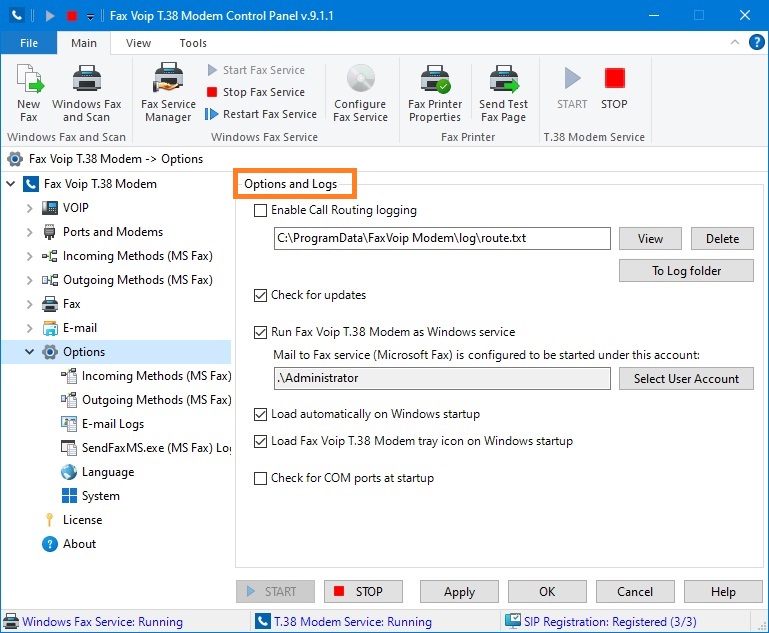The height and width of the screenshot is (633, 769).
Task: Click the Cancel button
Action: (635, 591)
